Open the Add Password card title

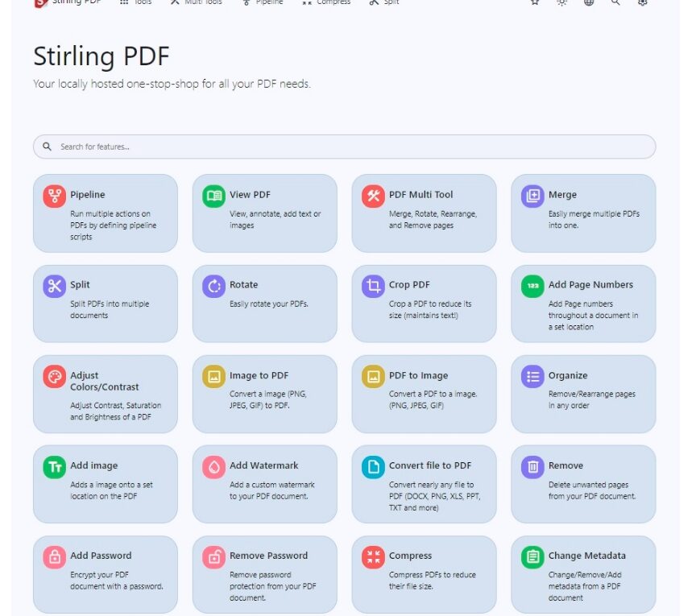click(101, 556)
